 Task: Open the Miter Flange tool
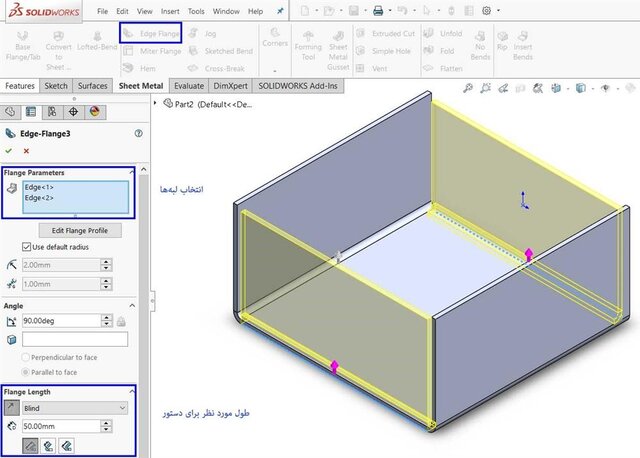pyautogui.click(x=152, y=51)
